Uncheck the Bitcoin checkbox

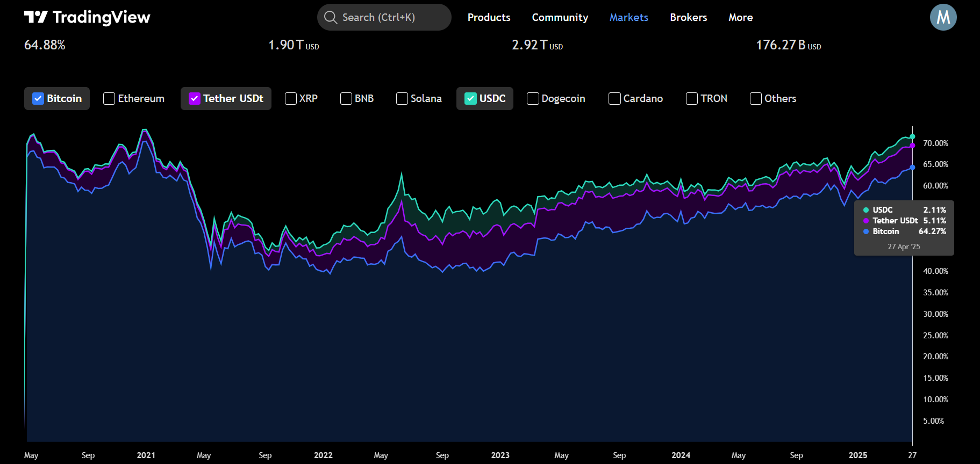click(38, 98)
